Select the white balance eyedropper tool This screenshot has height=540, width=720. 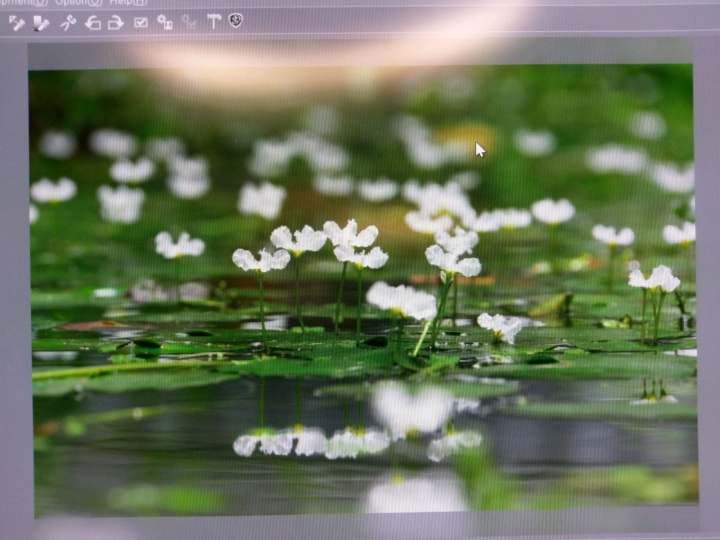[x=17, y=23]
